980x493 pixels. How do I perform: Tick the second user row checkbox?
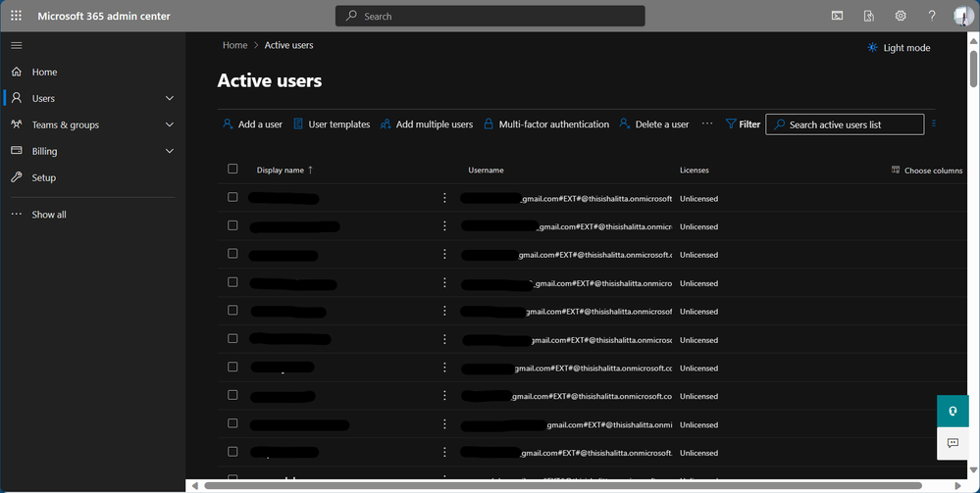tap(232, 225)
